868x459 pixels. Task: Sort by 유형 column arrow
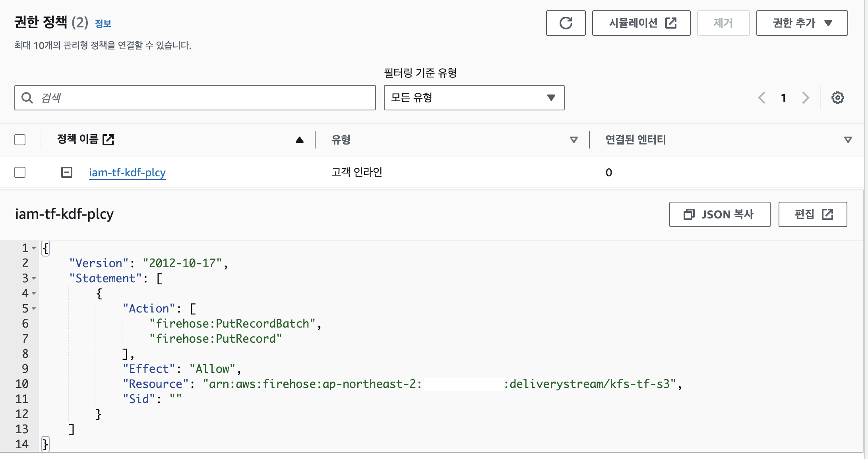tap(573, 140)
